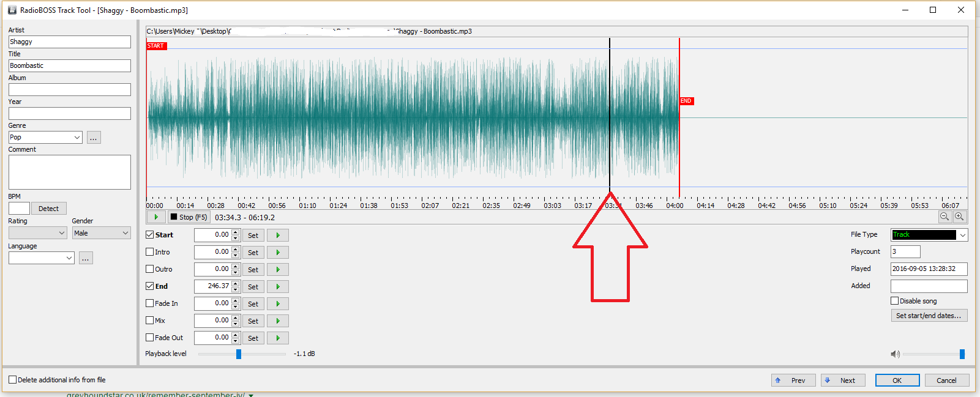Toggle the End checkbox
Screen dimensions: 980x397
[x=150, y=286]
